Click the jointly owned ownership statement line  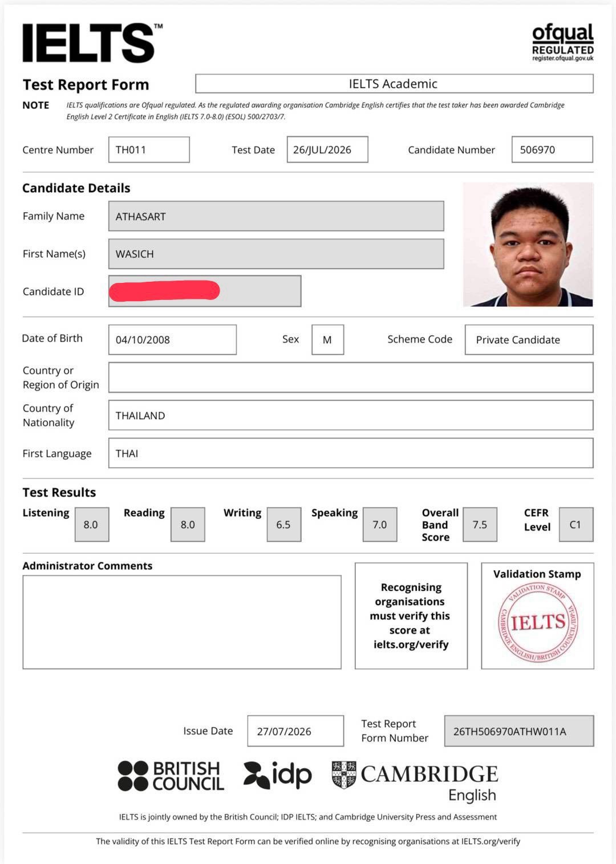point(308,817)
